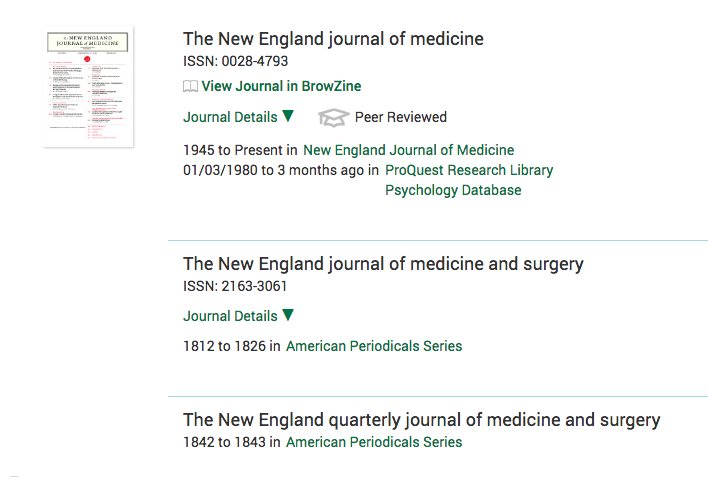Click title The New England journal of medicine
708x477 pixels.
click(333, 39)
